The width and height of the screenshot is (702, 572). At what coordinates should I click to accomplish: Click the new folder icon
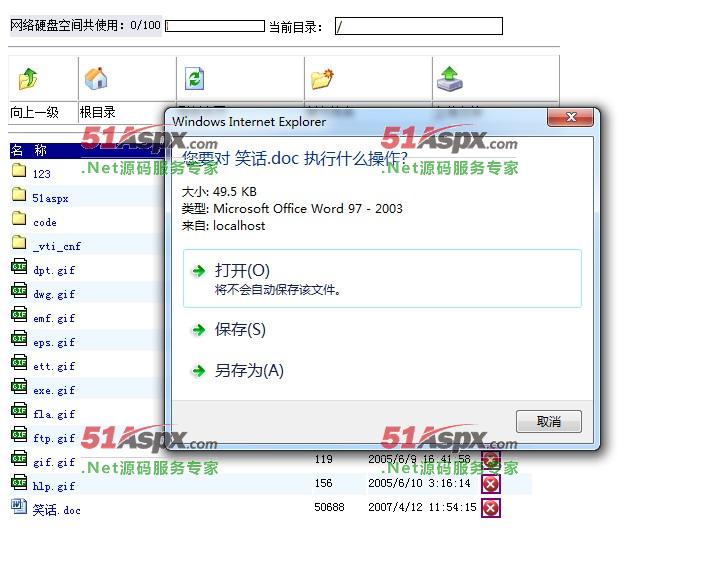pyautogui.click(x=322, y=79)
